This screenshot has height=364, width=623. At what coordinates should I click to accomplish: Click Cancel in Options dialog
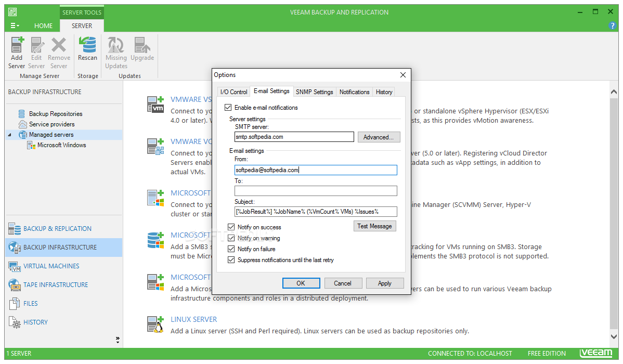click(x=343, y=283)
